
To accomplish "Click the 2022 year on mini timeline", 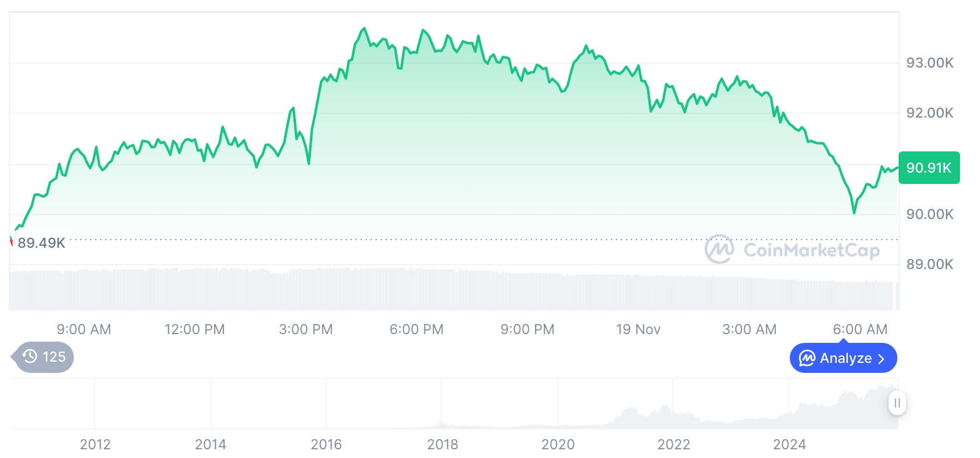I will point(673,445).
